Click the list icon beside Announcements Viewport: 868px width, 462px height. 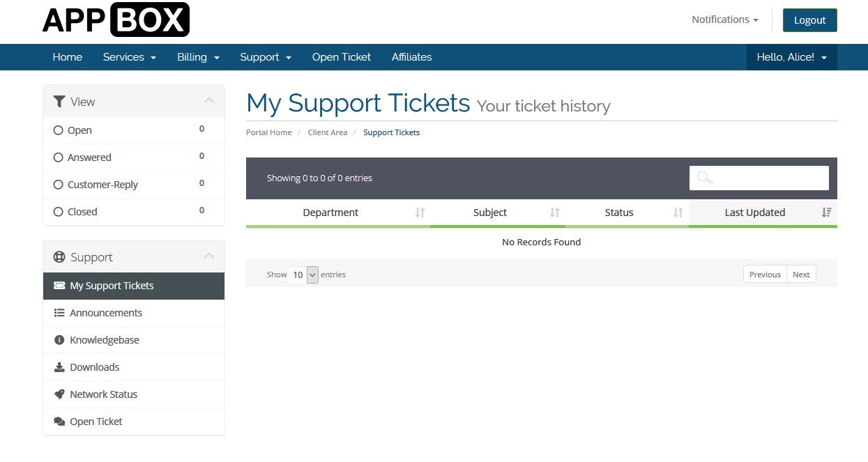pyautogui.click(x=59, y=313)
